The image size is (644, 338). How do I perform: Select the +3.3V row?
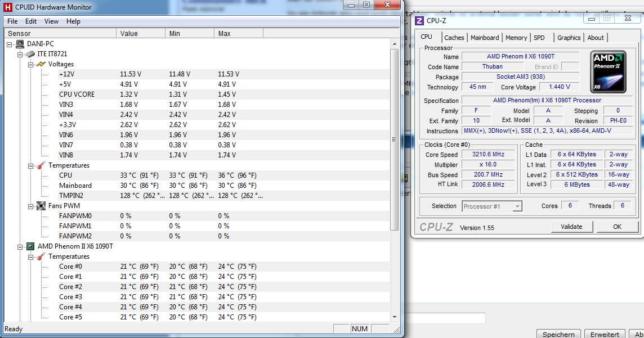[x=224, y=125]
